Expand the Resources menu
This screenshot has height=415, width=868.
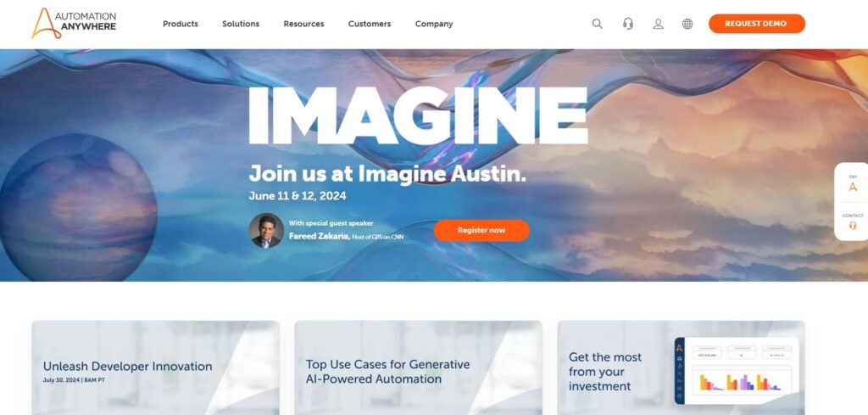point(304,24)
